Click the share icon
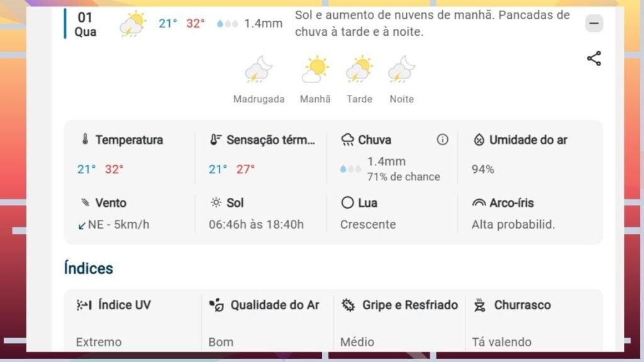Image resolution: width=644 pixels, height=362 pixels. coord(594,58)
